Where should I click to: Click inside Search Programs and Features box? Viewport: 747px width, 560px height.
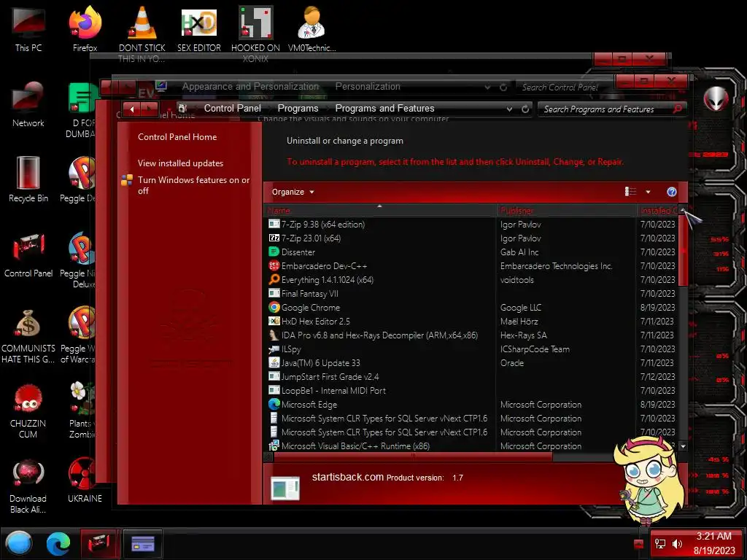point(605,109)
